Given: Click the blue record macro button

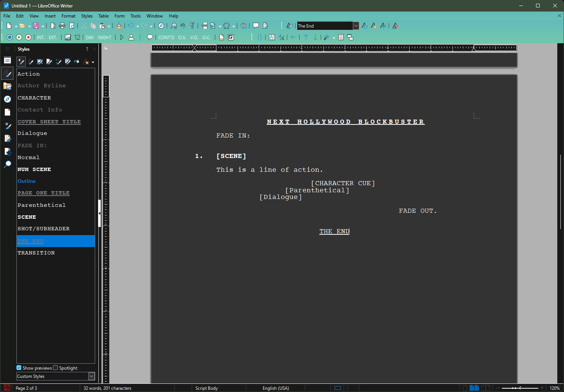Looking at the screenshot, I should 10,37.
